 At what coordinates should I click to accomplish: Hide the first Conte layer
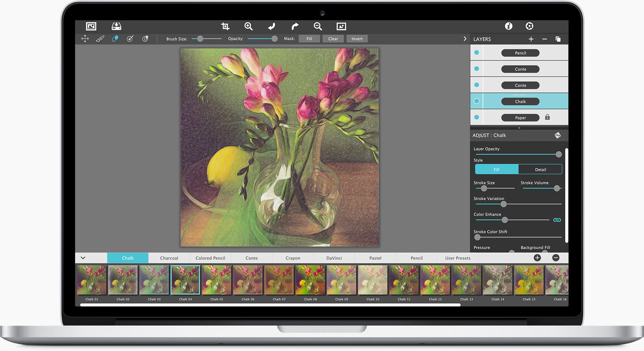click(x=477, y=69)
